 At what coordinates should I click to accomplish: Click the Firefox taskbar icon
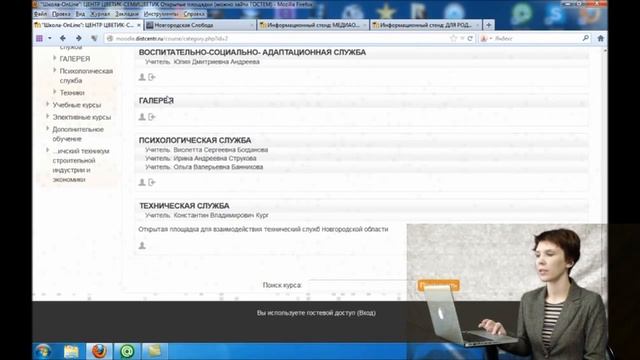pos(99,351)
